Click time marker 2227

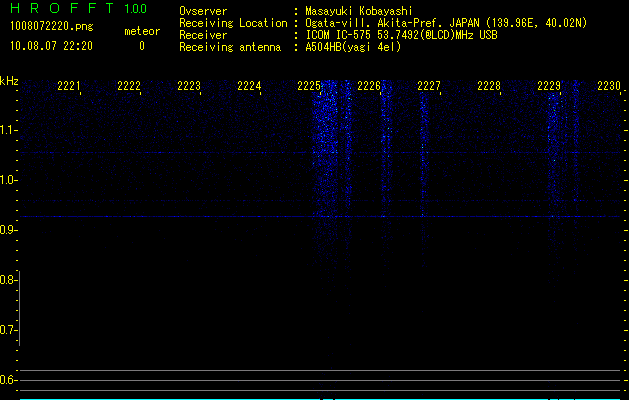(x=429, y=85)
